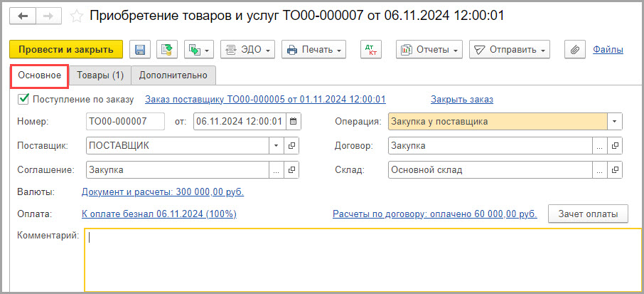This screenshot has height=294, width=644.
Task: Open the Отчеты menu
Action: pos(429,50)
